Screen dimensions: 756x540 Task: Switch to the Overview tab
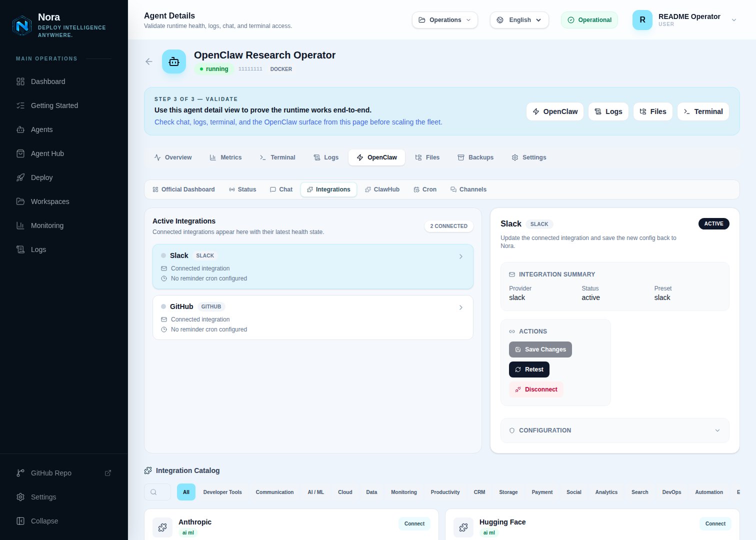point(173,157)
